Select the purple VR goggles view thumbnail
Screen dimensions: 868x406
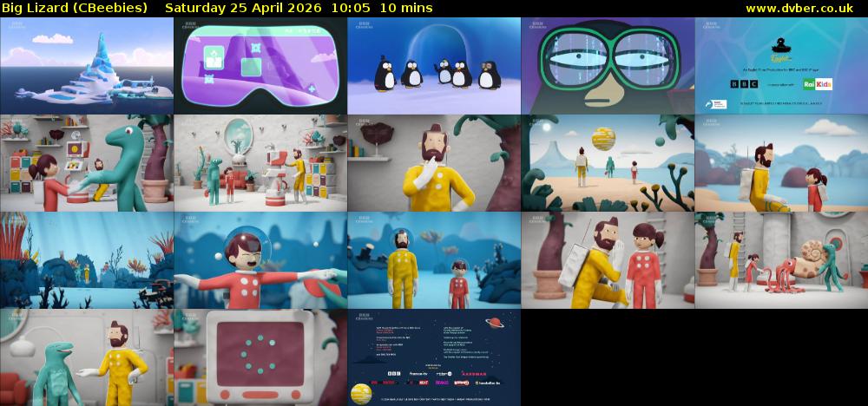coord(260,65)
